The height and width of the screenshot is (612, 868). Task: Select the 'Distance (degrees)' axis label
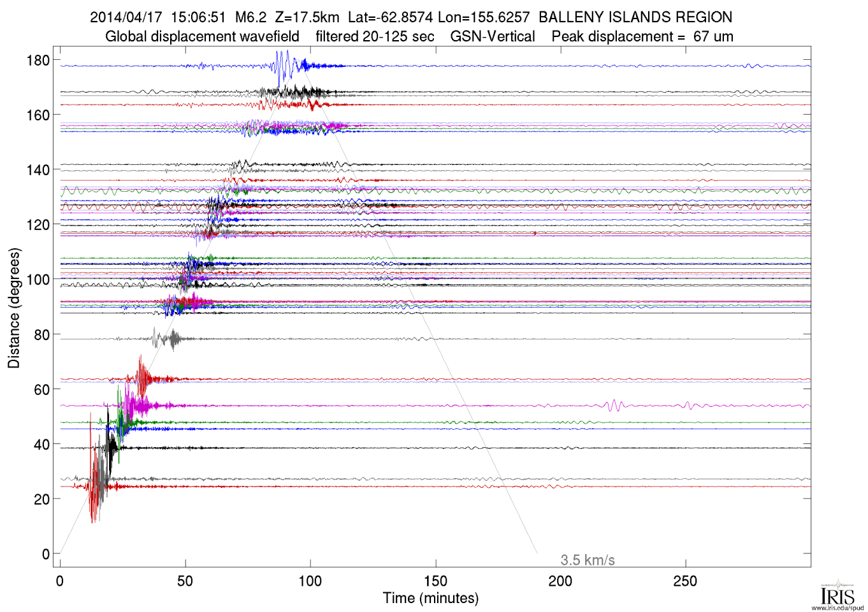tap(14, 308)
